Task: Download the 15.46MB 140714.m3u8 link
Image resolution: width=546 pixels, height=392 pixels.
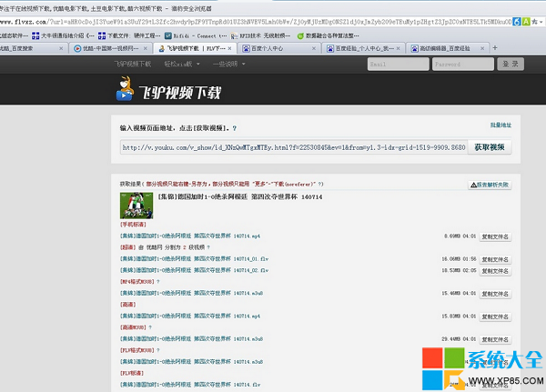Action: pos(191,293)
